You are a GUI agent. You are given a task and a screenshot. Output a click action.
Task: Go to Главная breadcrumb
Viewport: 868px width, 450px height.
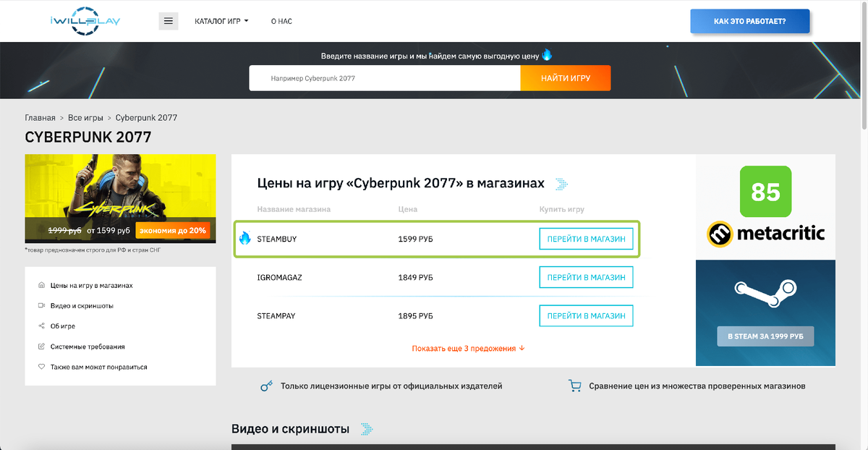click(x=40, y=117)
